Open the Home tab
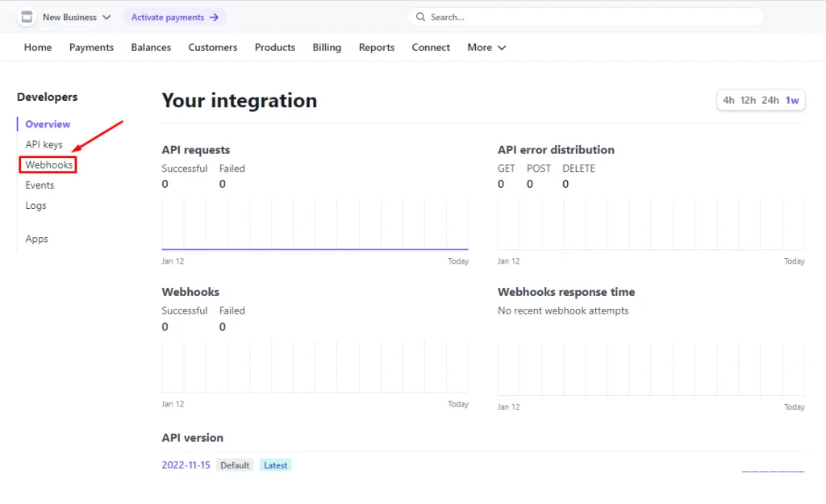Screen dimensions: 826x504 (x=38, y=48)
